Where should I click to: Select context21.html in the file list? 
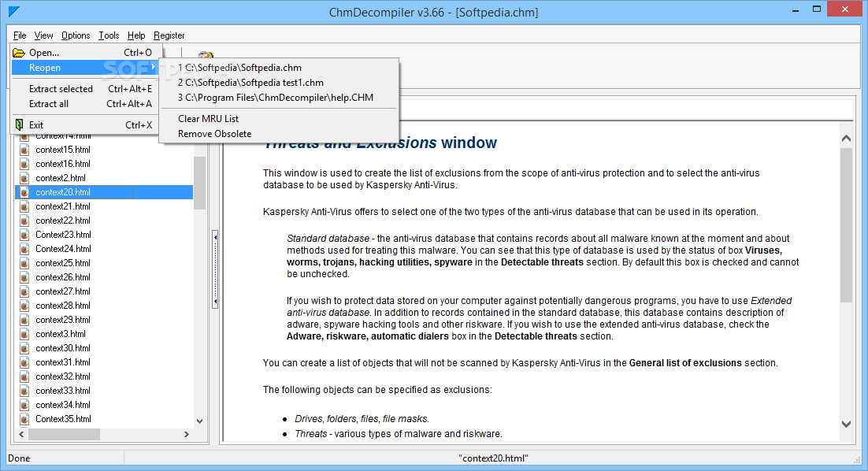(x=62, y=206)
